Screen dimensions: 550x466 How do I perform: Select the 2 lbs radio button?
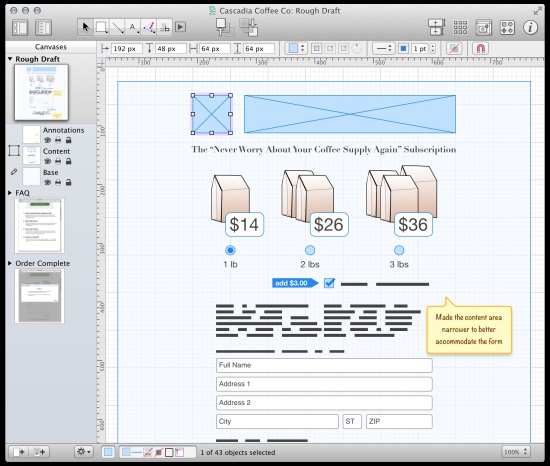point(310,250)
